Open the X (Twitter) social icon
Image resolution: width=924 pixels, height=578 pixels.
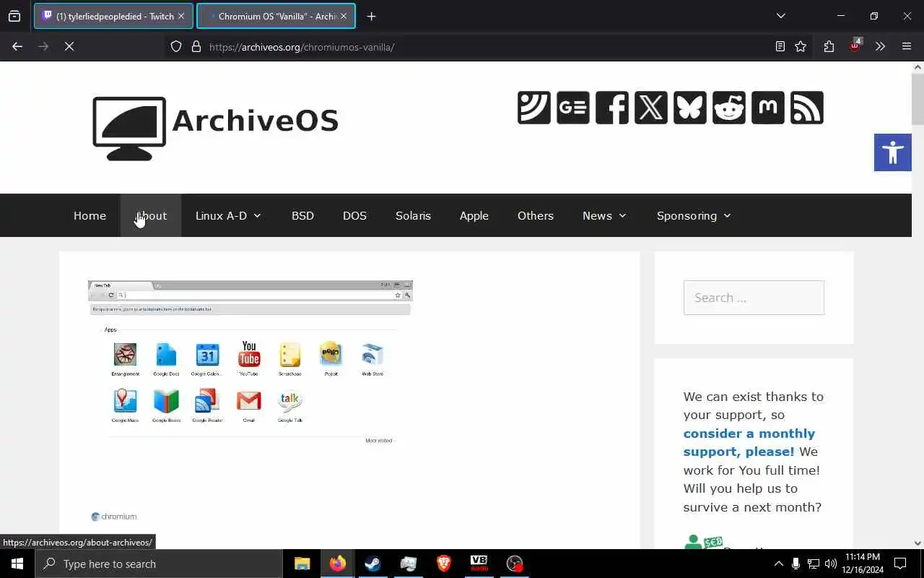point(651,108)
